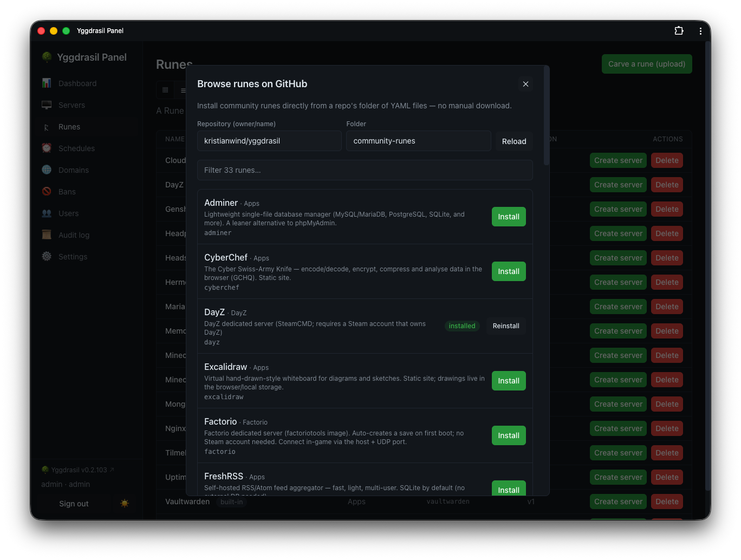Click the Excalidraw rune title

click(225, 367)
